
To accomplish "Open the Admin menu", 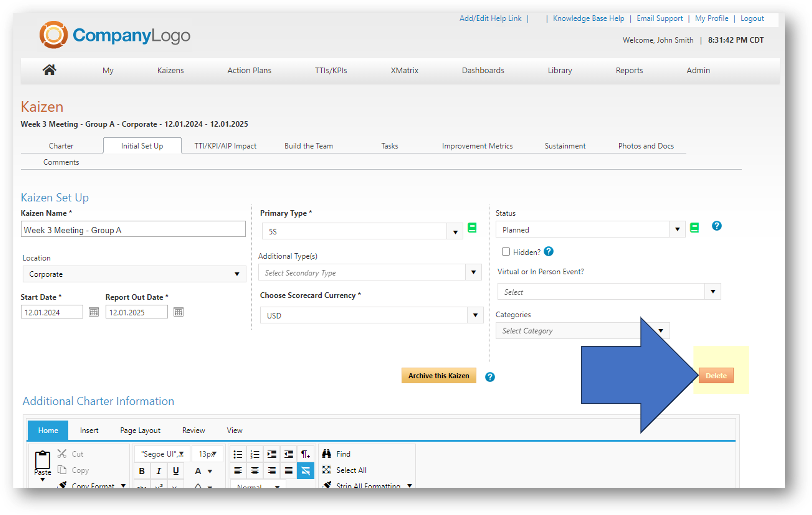I will [x=698, y=70].
